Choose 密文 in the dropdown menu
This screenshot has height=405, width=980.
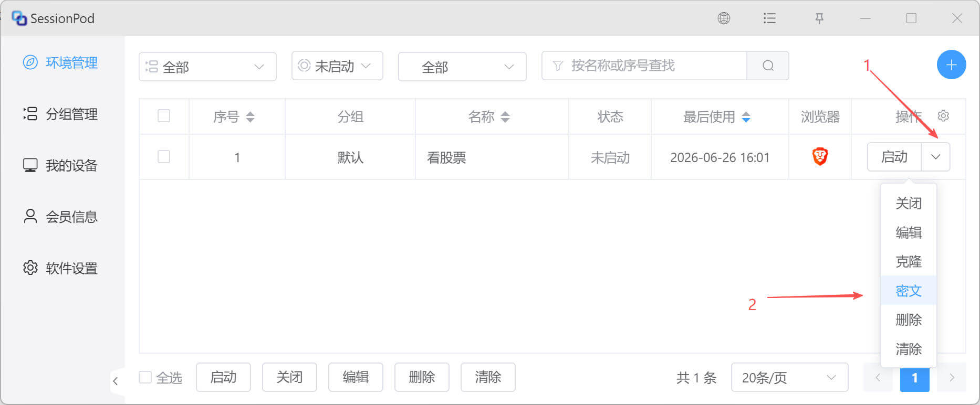coord(909,291)
